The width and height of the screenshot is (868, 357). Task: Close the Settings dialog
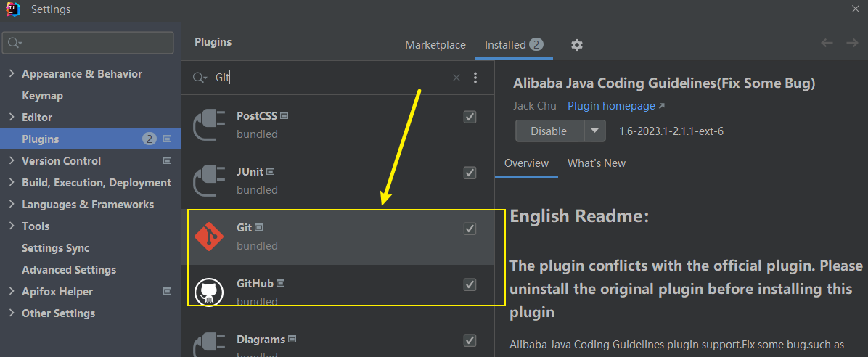coord(855,8)
